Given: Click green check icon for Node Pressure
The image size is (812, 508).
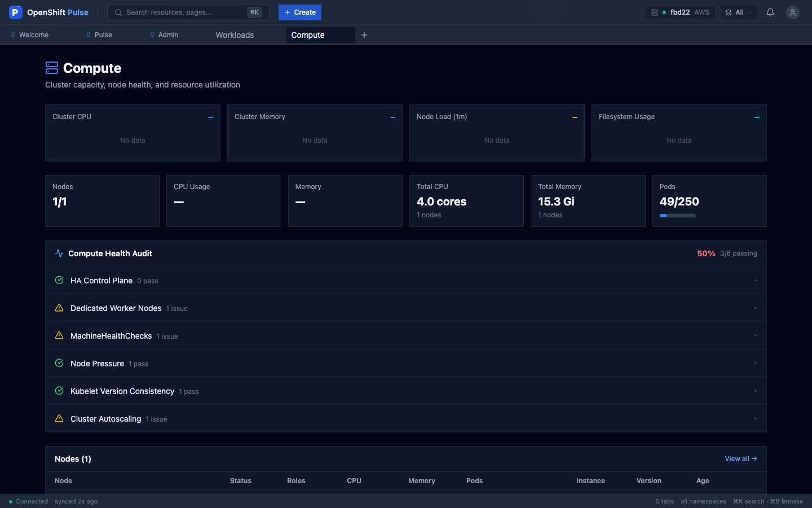Looking at the screenshot, I should pos(59,363).
